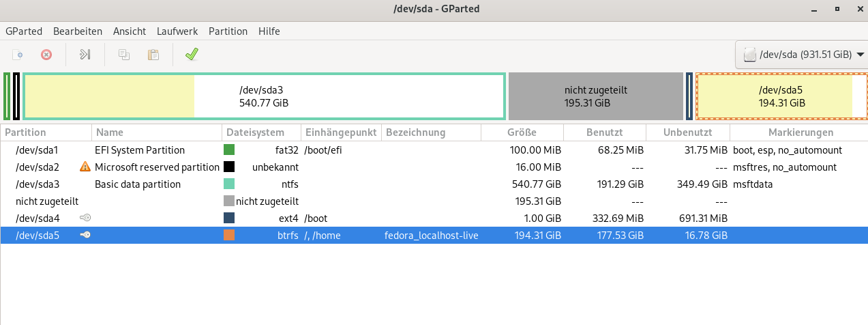
Task: Open the Bearbeiten menu
Action: 78,31
